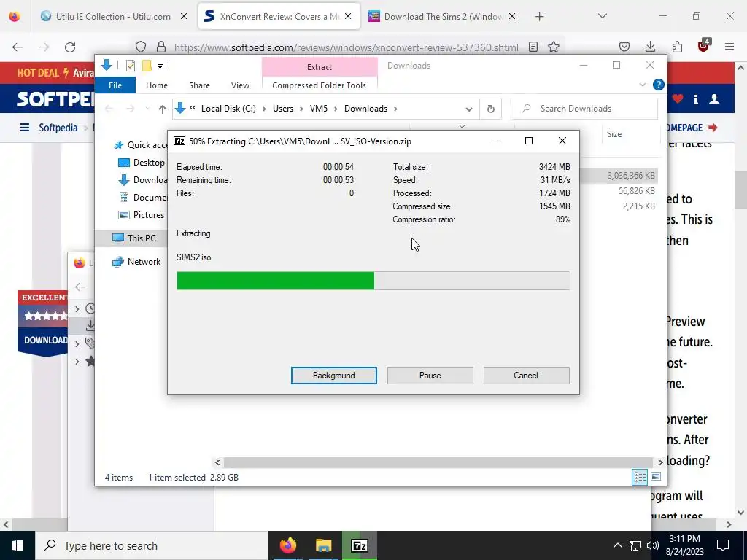Go up one folder level in Explorer
The width and height of the screenshot is (747, 560).
click(x=163, y=109)
